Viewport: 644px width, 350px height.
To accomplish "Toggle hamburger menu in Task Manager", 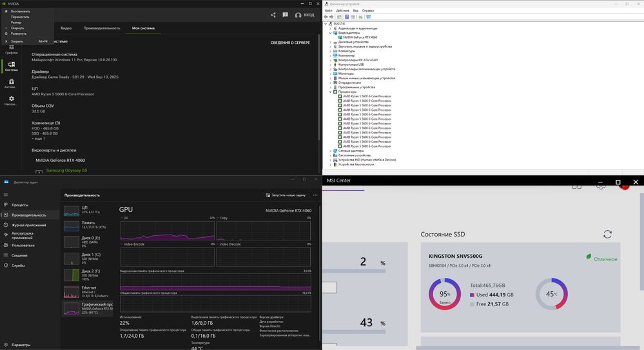I will click(6, 195).
